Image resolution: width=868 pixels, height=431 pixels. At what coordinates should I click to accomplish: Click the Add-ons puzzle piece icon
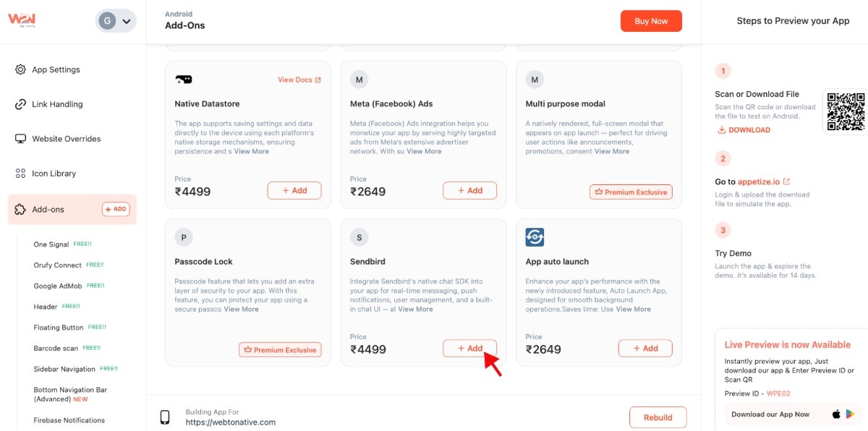20,210
